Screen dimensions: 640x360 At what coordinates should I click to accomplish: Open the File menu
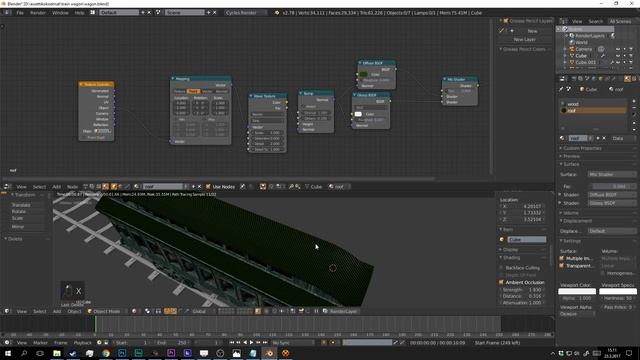20,13
